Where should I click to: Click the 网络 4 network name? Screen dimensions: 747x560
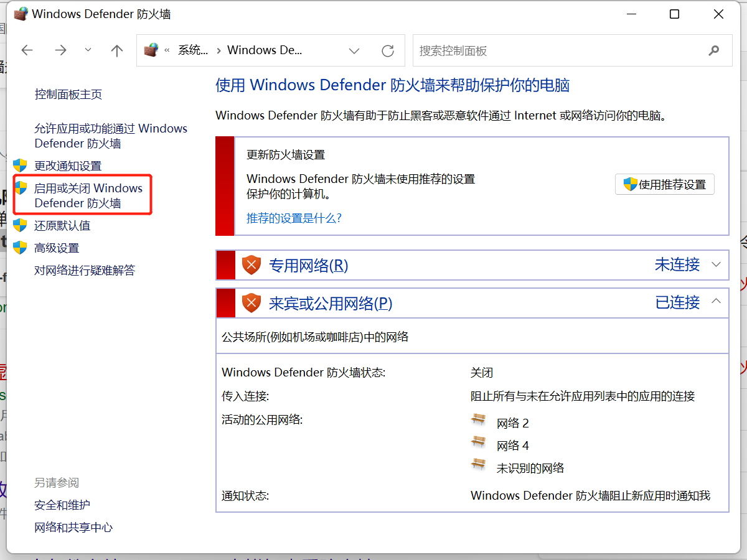tap(513, 446)
